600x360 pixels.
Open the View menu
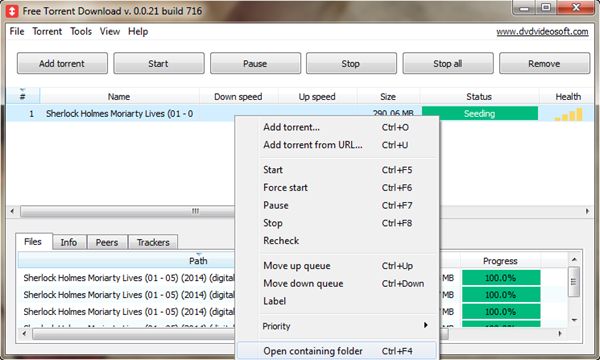(110, 31)
